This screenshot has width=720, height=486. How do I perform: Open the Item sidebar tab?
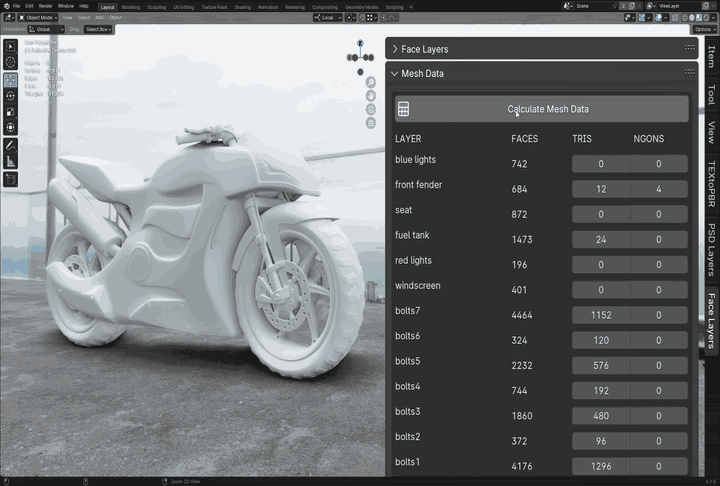coord(711,57)
